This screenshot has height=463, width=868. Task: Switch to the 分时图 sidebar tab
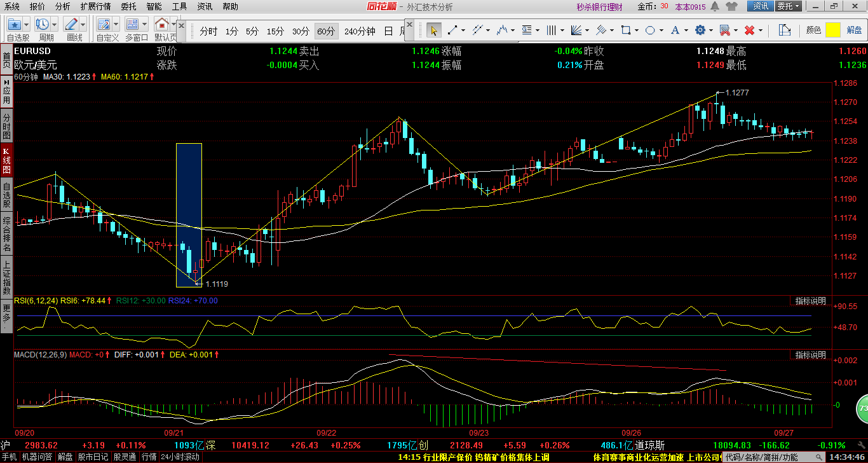point(6,126)
